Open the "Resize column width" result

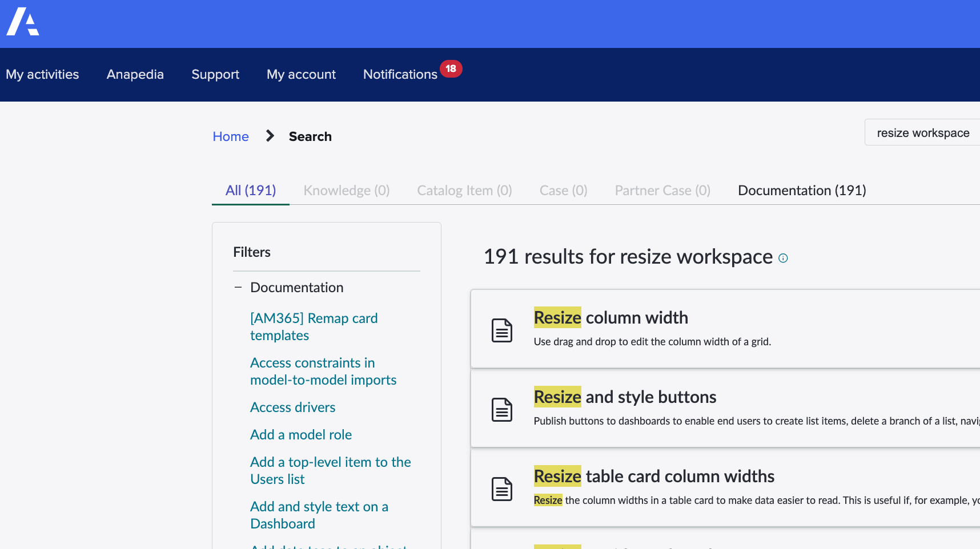[611, 317]
